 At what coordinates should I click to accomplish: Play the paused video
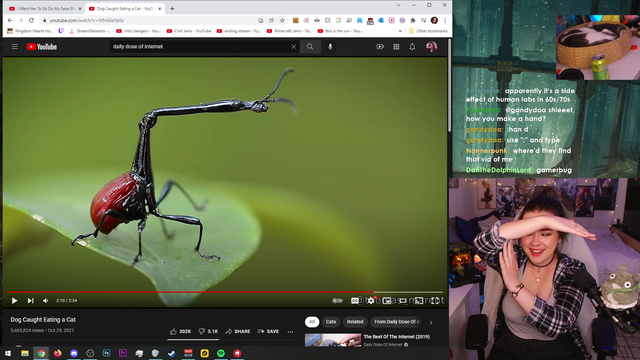pyautogui.click(x=14, y=300)
